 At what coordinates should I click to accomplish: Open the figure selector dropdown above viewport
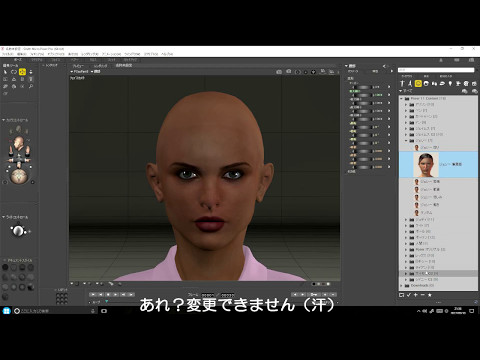80,72
